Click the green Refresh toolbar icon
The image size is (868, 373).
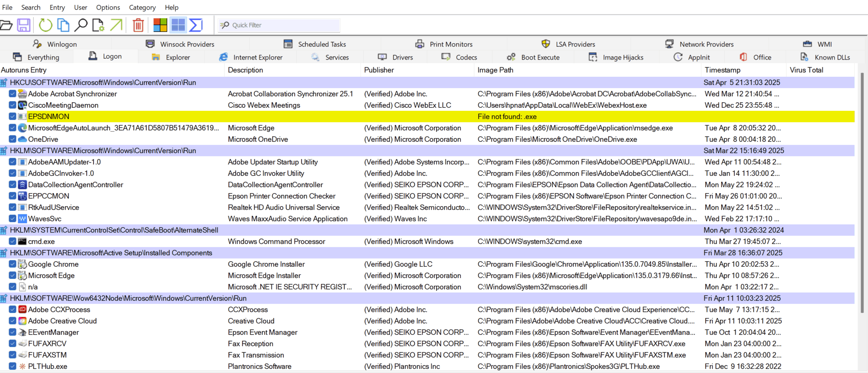click(x=45, y=25)
